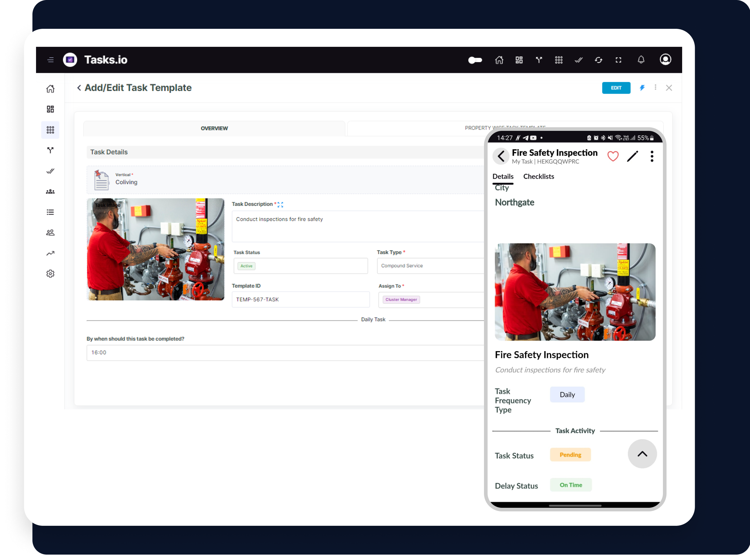
Task: Toggle the switch in the top navbar
Action: point(475,60)
